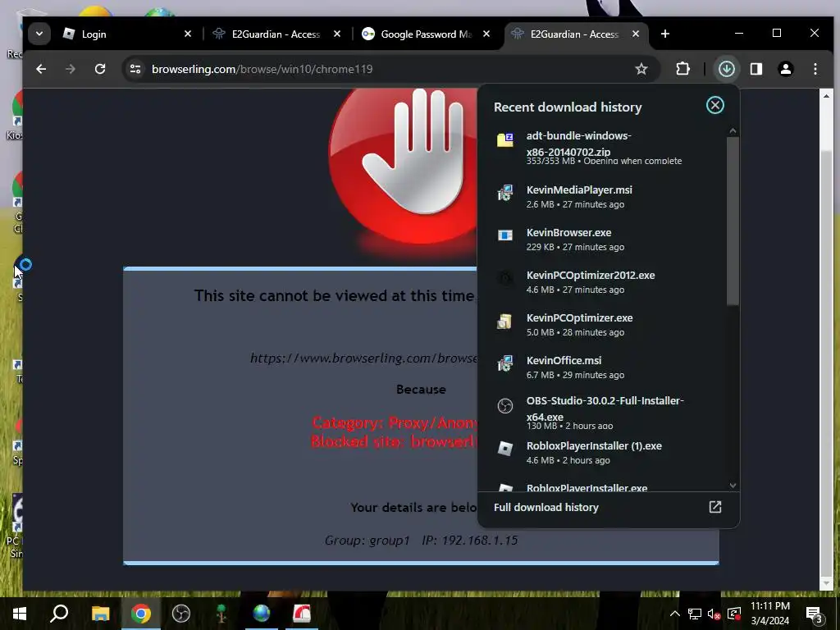The height and width of the screenshot is (630, 840).
Task: Click the blocked URL text on page
Action: pos(363,358)
